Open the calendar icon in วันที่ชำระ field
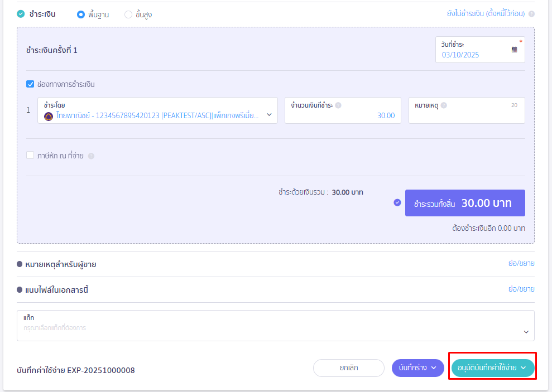 point(514,50)
